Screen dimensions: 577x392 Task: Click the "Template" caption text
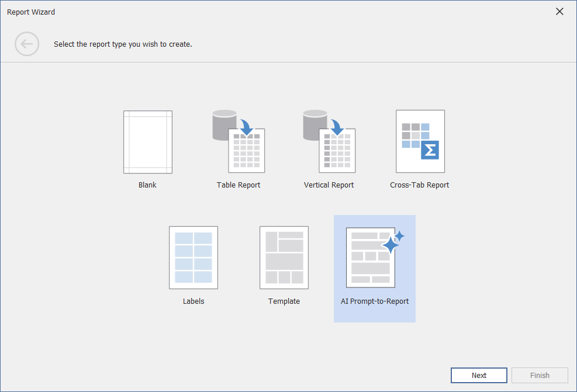click(x=284, y=301)
